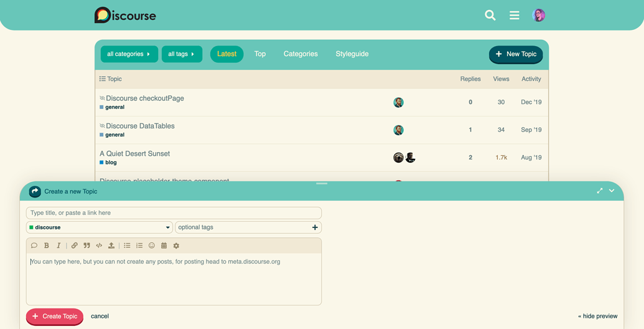
Task: Switch to the Top tab
Action: pyautogui.click(x=260, y=54)
